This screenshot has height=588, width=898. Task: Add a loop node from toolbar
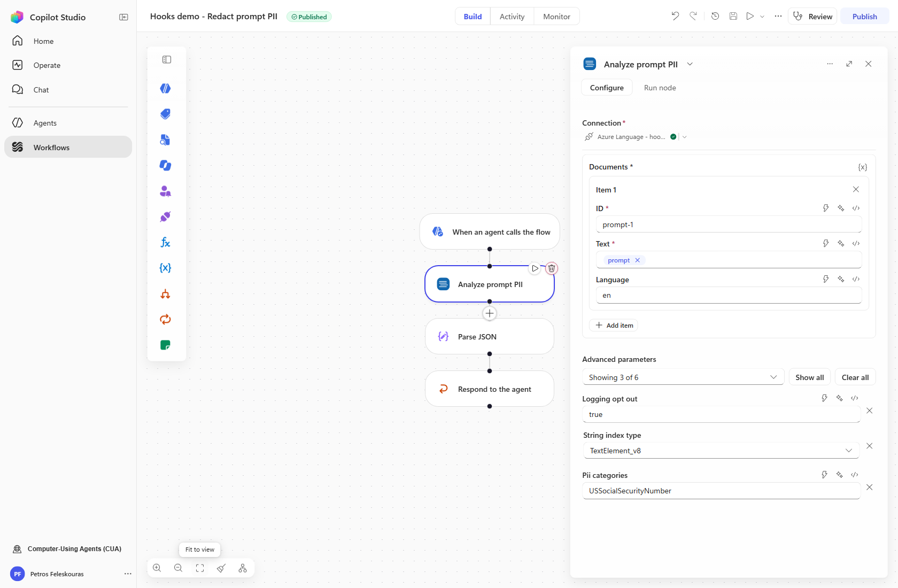pyautogui.click(x=166, y=319)
